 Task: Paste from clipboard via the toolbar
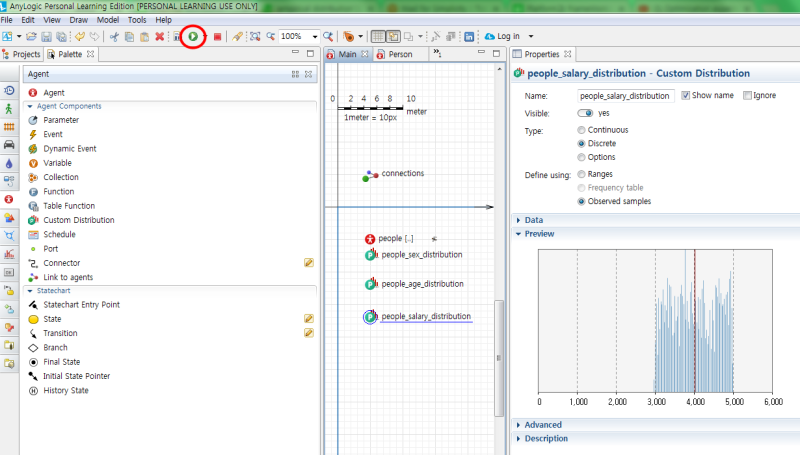click(x=144, y=37)
